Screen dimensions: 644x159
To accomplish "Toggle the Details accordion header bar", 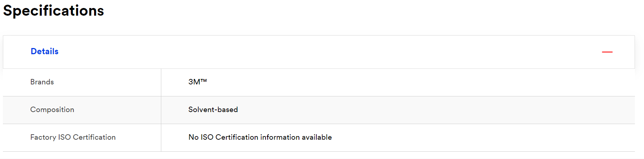I will tap(319, 52).
